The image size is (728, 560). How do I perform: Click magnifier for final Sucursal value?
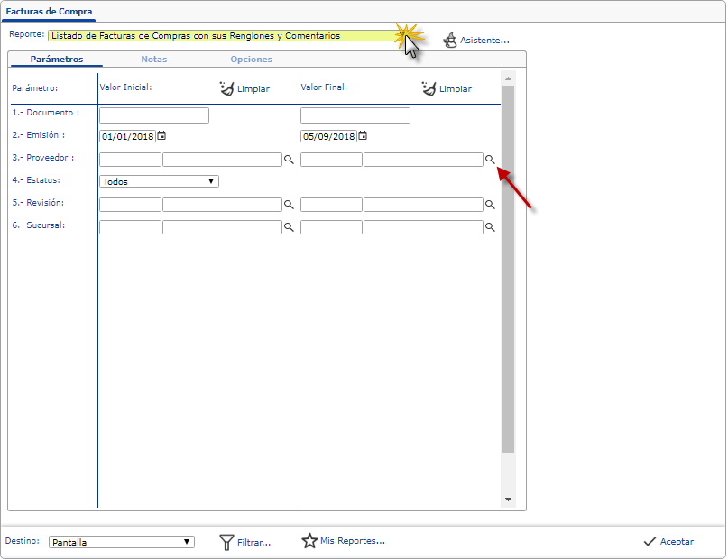[x=491, y=228]
